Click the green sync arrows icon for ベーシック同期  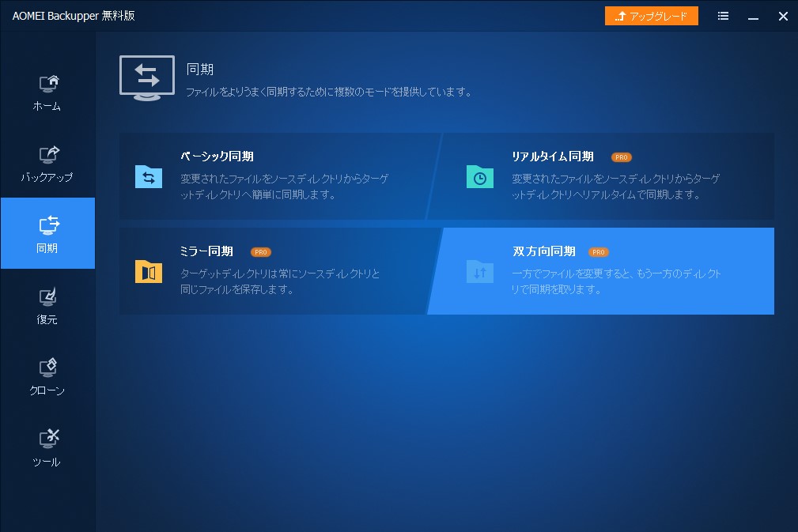tap(149, 176)
